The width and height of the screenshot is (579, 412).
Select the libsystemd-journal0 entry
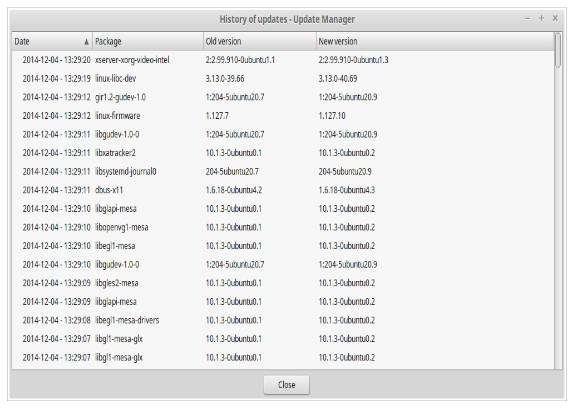pyautogui.click(x=283, y=171)
